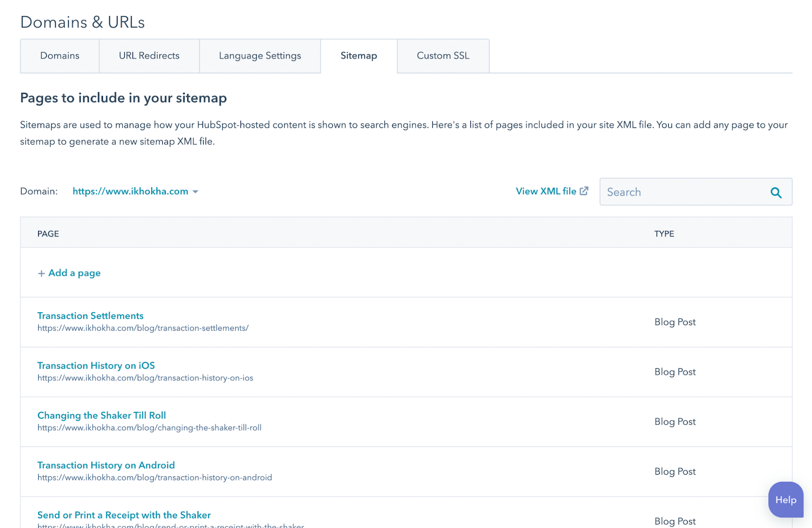The image size is (812, 528).
Task: Go to the Language Settings tab
Action: (260, 56)
